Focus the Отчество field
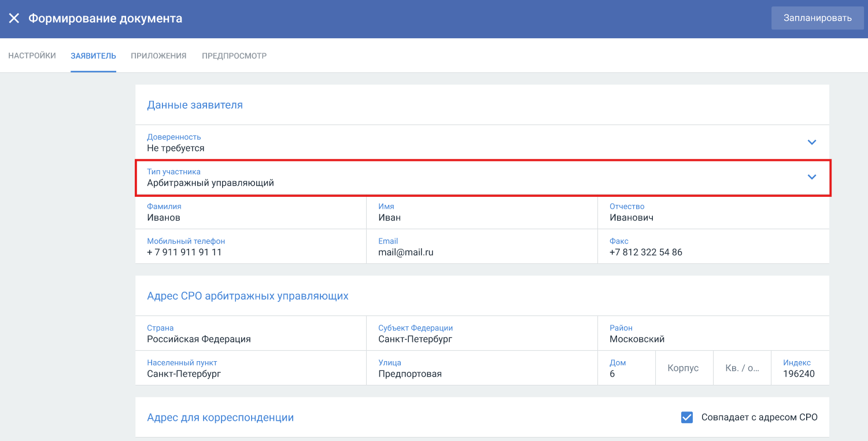Screen dimensions: 868x441 [x=712, y=218]
